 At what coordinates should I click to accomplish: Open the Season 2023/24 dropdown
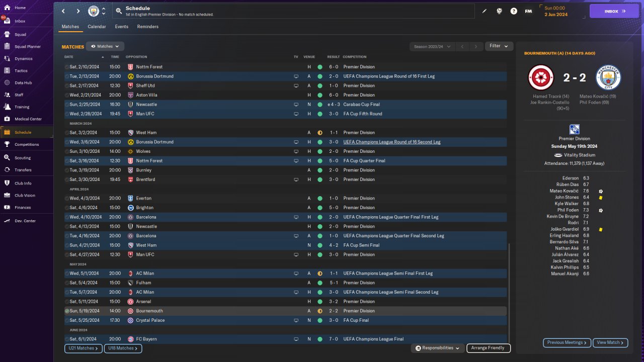pos(432,47)
